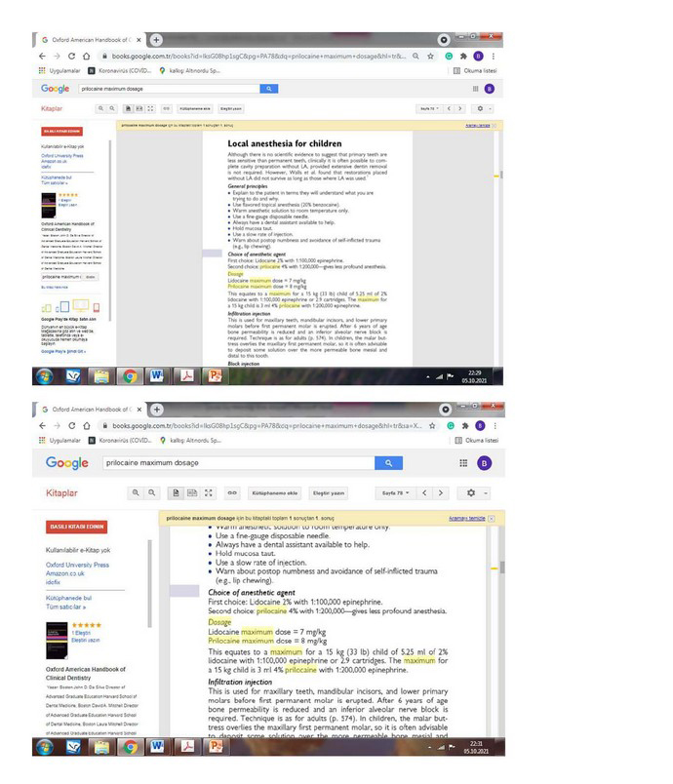Image resolution: width=673 pixels, height=784 pixels.
Task: Go back in the lower browser window
Action: 43,425
